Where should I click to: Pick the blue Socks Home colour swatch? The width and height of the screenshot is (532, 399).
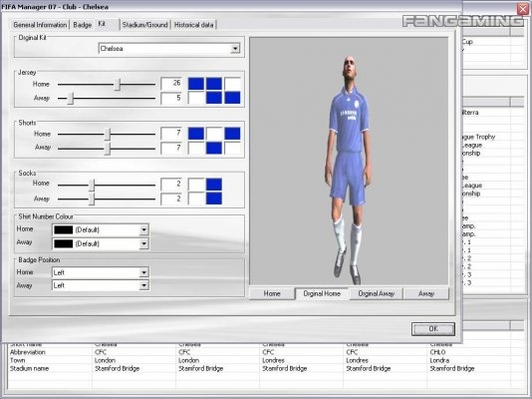click(x=214, y=185)
